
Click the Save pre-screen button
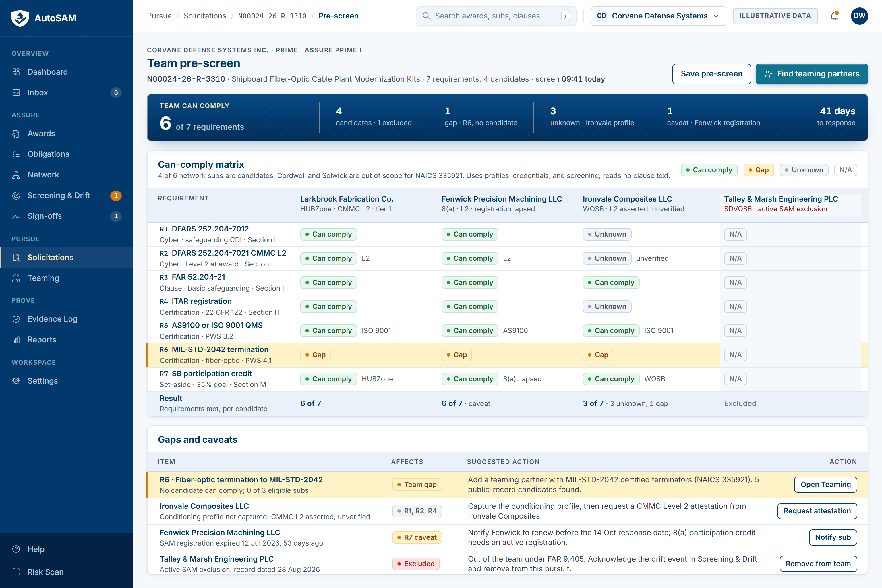(x=711, y=74)
